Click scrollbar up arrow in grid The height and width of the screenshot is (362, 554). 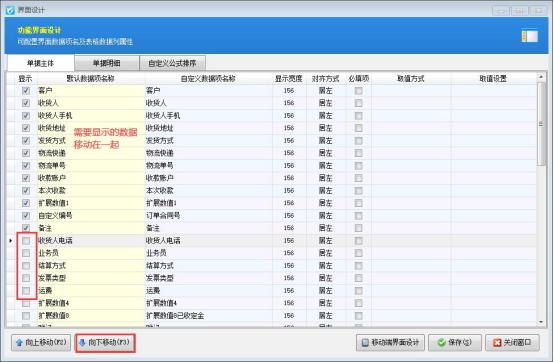[x=541, y=77]
